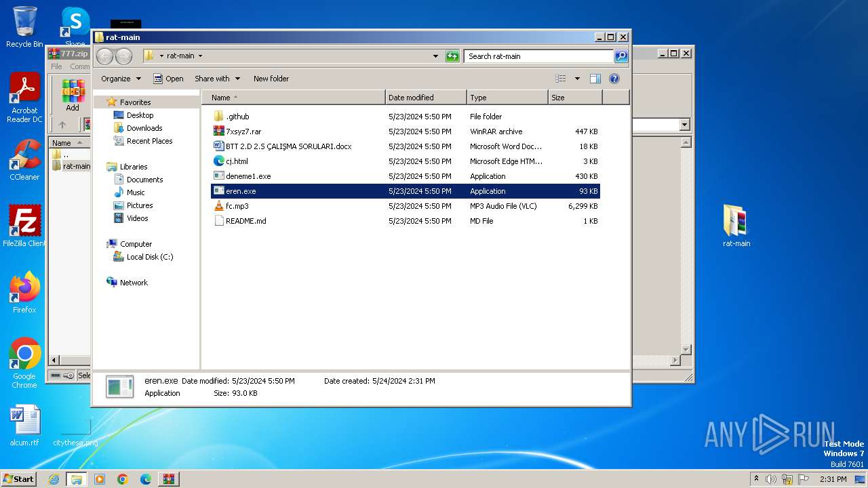The height and width of the screenshot is (488, 868).
Task: Select the rat-main folder on desktop
Action: tap(736, 226)
